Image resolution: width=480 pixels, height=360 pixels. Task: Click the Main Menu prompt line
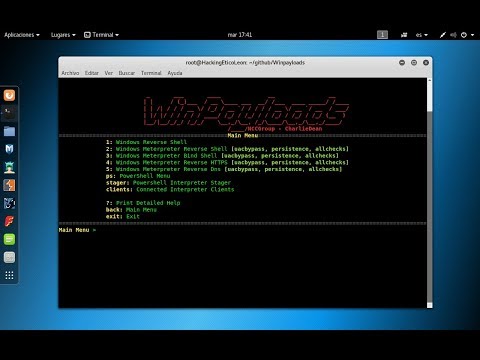(x=77, y=230)
